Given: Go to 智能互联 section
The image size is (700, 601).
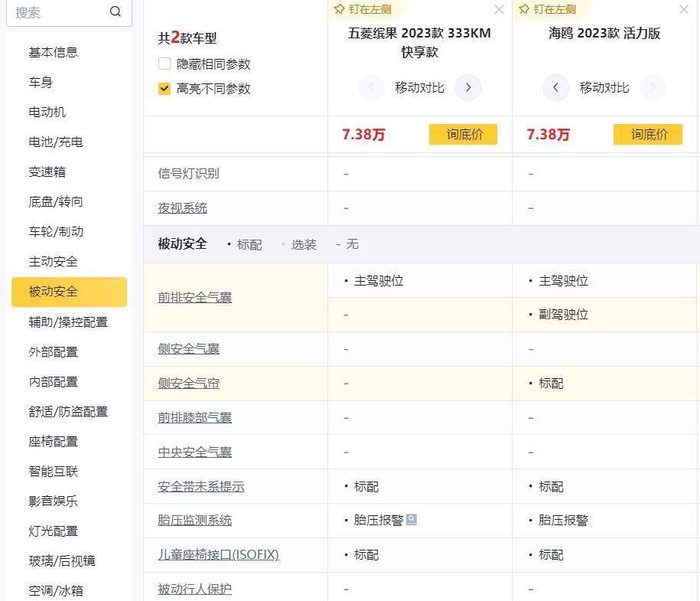Looking at the screenshot, I should pyautogui.click(x=53, y=472).
